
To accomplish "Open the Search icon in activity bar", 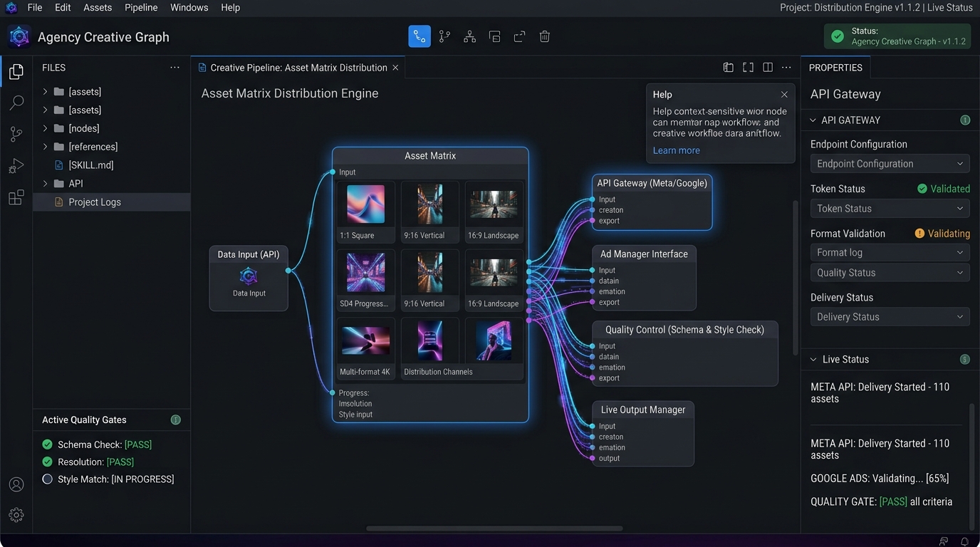I will pos(16,103).
